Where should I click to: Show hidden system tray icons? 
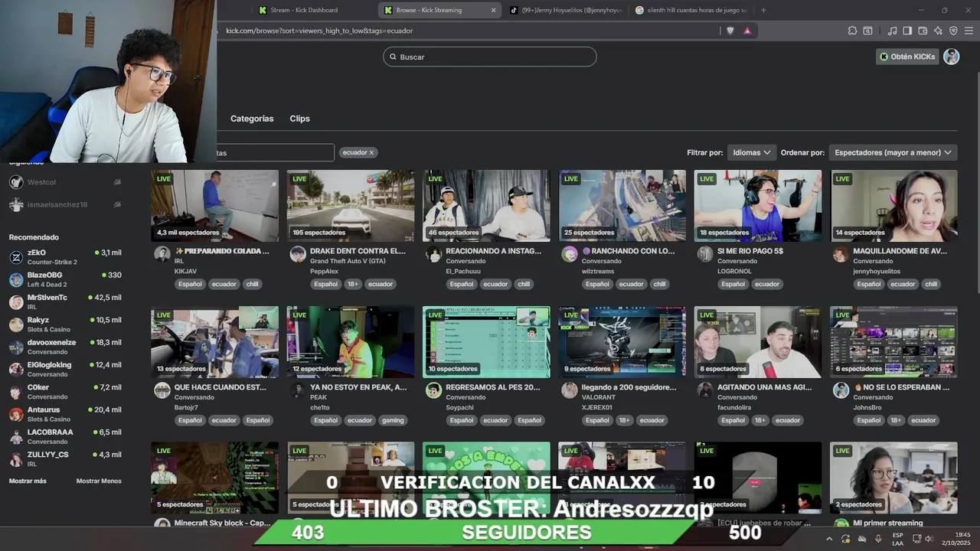pos(828,539)
